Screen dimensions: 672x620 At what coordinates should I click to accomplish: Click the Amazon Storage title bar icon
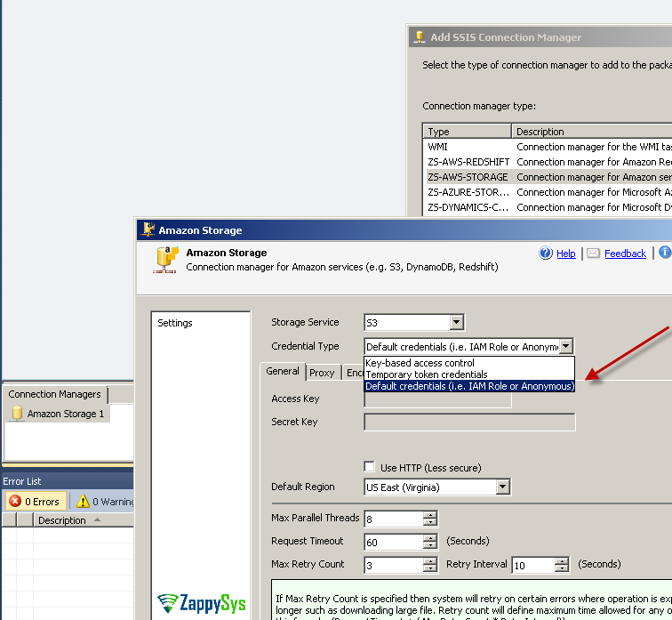[x=148, y=229]
